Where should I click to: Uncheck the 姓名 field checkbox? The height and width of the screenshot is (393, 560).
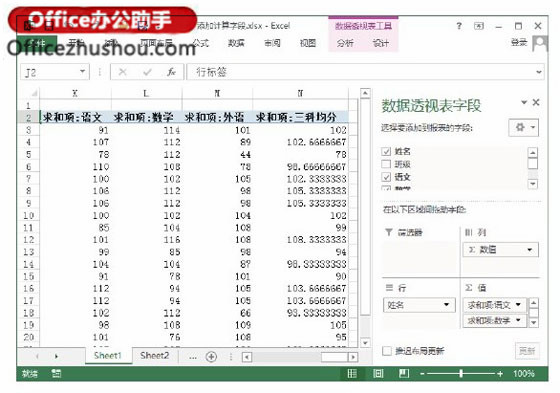pos(386,151)
